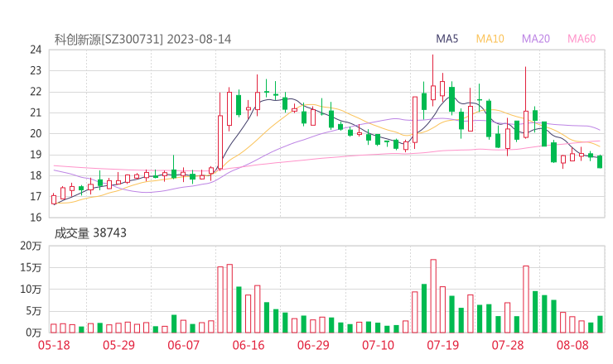Screen dimensions: 613x364
Task: Click the volume axis label 0万
Action: [34, 333]
